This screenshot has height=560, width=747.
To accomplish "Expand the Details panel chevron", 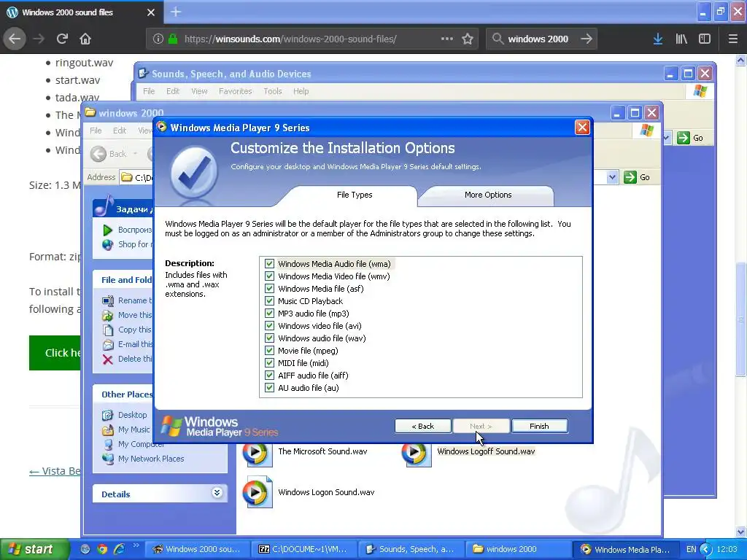I will click(217, 493).
